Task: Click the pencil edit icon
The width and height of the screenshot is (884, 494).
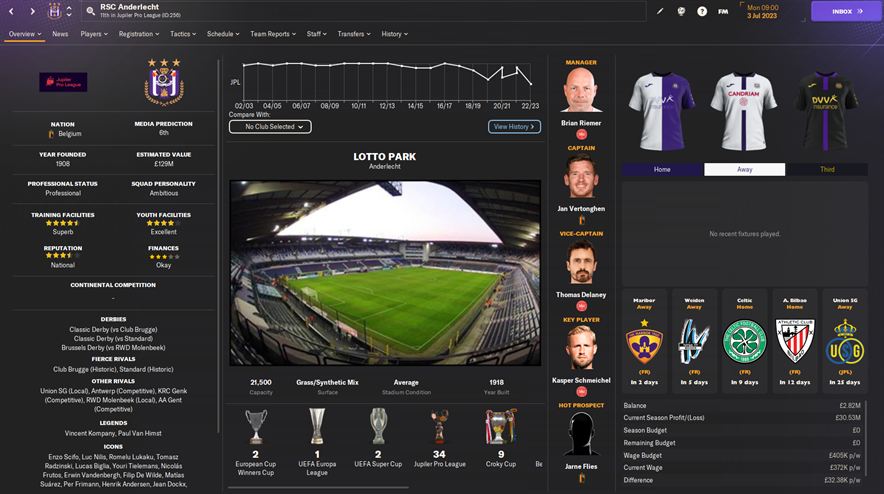Action: point(660,11)
